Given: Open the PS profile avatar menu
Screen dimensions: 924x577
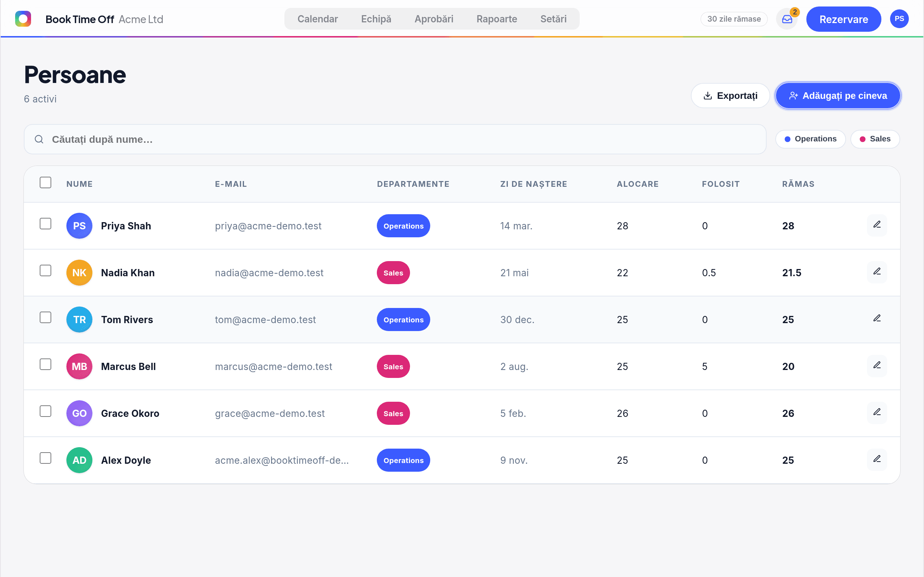Looking at the screenshot, I should click(x=899, y=19).
